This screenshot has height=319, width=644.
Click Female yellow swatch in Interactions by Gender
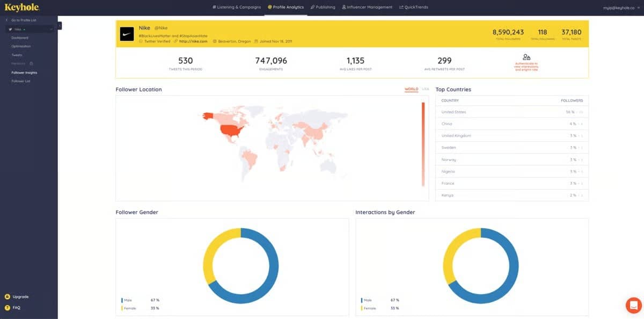tap(362, 308)
